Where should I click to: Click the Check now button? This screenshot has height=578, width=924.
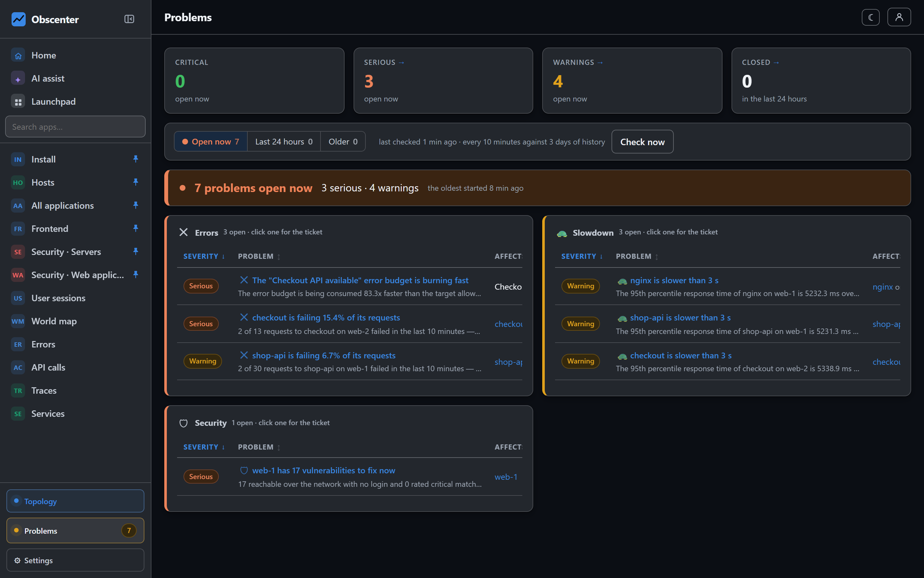click(642, 142)
